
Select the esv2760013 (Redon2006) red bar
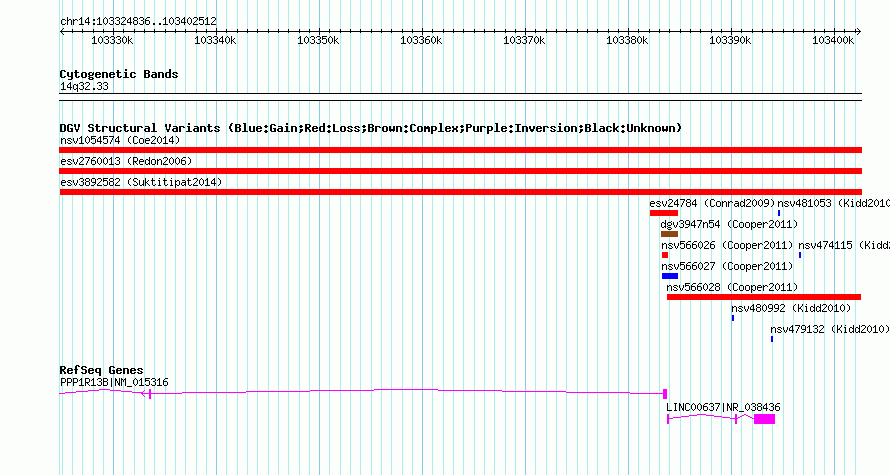click(460, 171)
